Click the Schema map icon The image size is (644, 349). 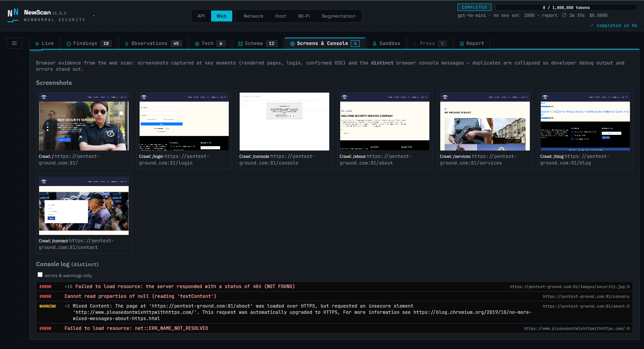pos(240,44)
